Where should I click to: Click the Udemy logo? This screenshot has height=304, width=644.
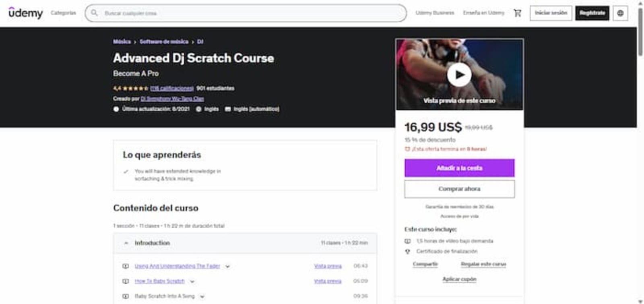pyautogui.click(x=25, y=13)
